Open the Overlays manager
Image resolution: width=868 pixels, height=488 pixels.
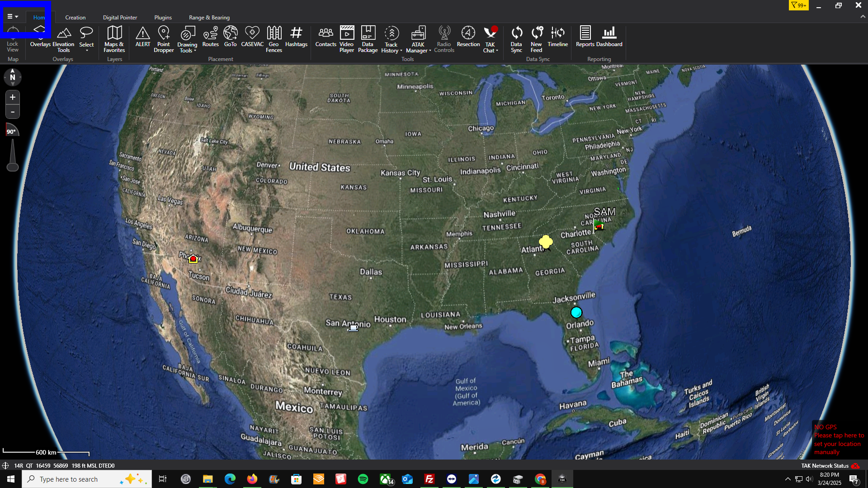(x=40, y=37)
